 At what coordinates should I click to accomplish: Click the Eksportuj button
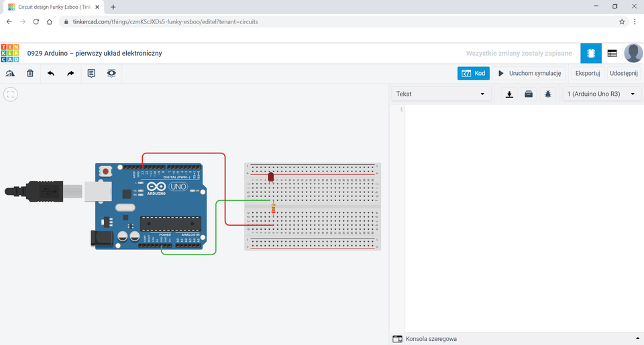coord(588,74)
